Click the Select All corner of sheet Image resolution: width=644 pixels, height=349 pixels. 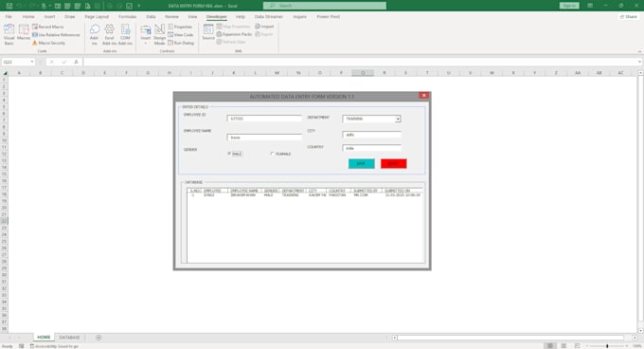coord(5,73)
